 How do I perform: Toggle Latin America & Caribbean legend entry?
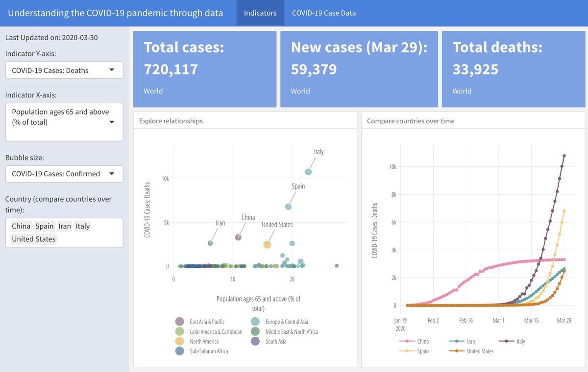point(209,331)
